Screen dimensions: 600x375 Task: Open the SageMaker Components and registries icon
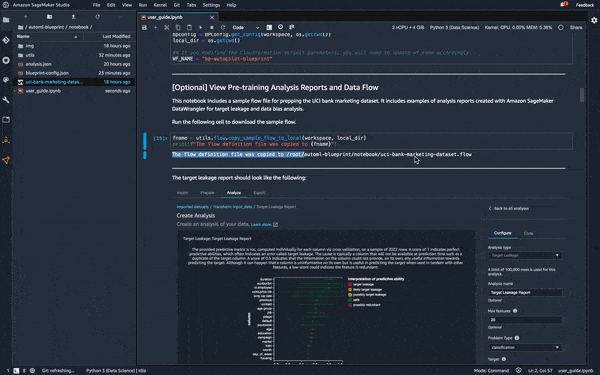pyautogui.click(x=6, y=140)
